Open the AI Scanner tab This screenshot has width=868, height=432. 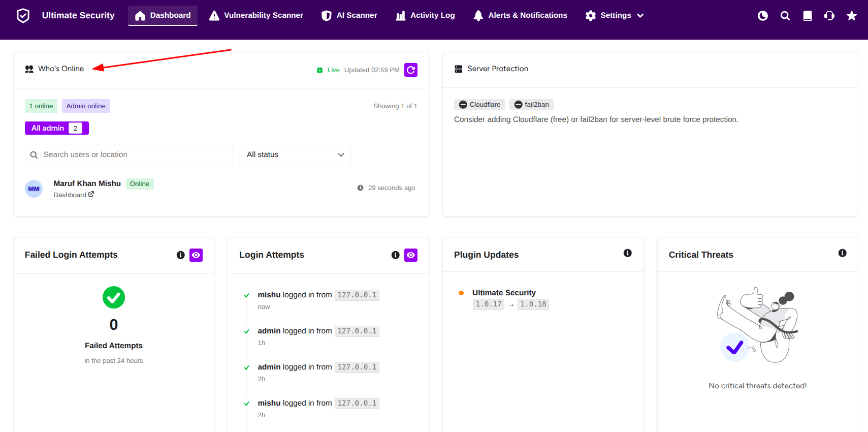(349, 16)
